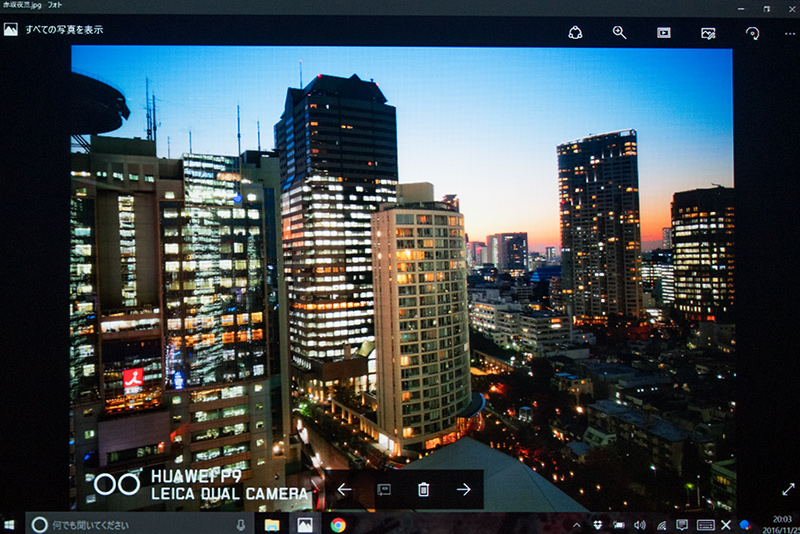Screen dimensions: 800x534
Task: Click dimmed icon between back arrow and trash
Action: point(384,490)
